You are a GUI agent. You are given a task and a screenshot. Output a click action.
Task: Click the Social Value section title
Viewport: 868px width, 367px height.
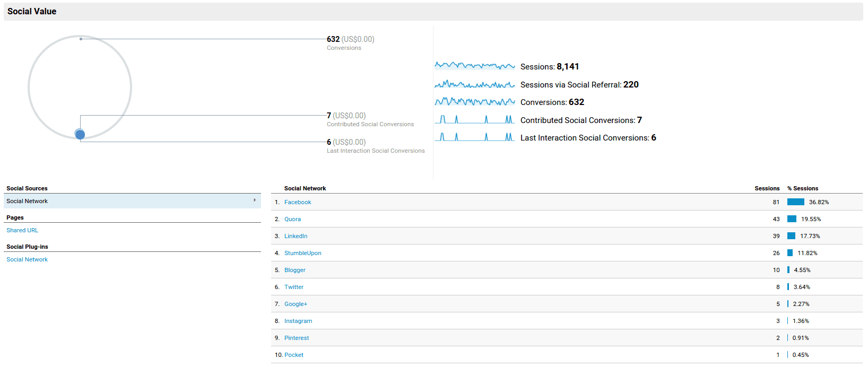pyautogui.click(x=32, y=11)
